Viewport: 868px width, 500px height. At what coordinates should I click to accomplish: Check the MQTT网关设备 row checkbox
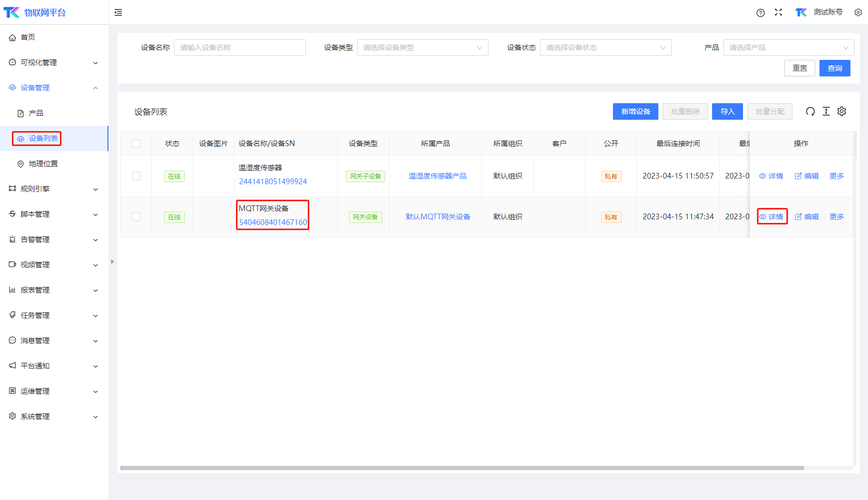point(136,217)
